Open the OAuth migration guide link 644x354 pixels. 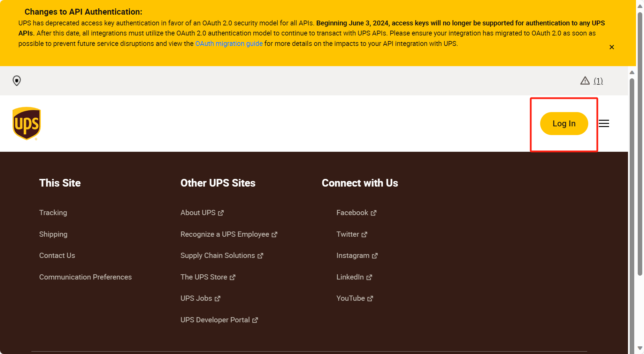tap(229, 44)
